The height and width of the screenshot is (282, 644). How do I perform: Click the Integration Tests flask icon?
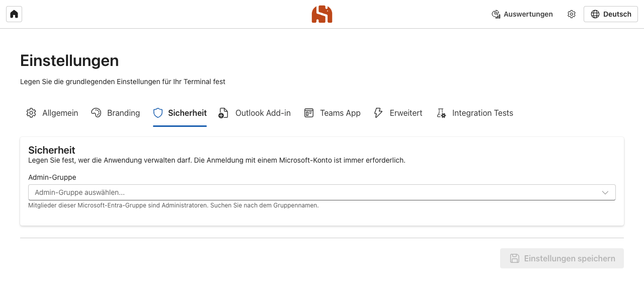pyautogui.click(x=441, y=113)
